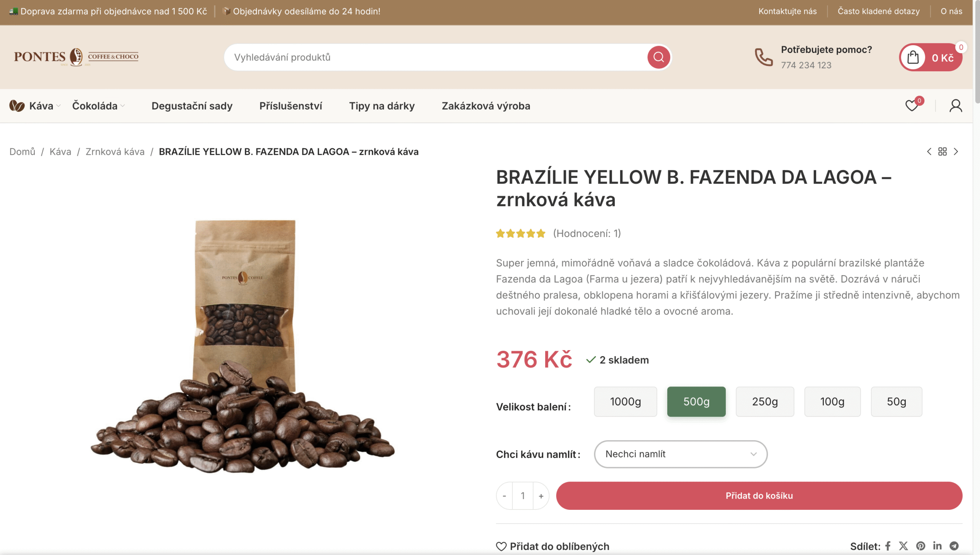Click the 'Zrnková káva' breadcrumb link

(115, 152)
